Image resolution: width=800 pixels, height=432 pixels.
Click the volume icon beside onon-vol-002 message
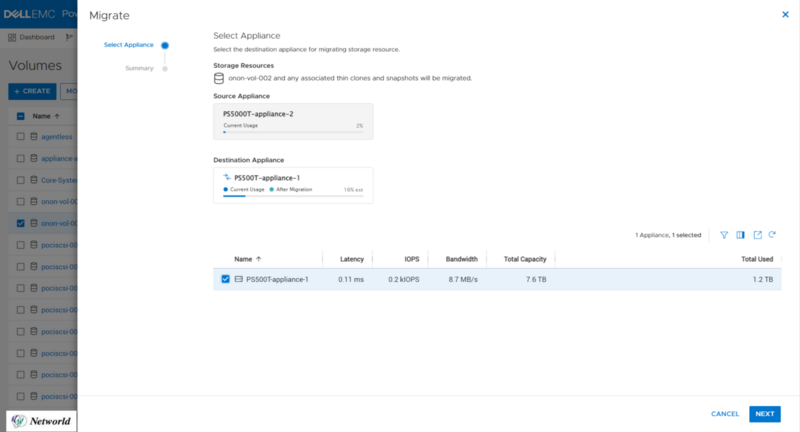[219, 78]
